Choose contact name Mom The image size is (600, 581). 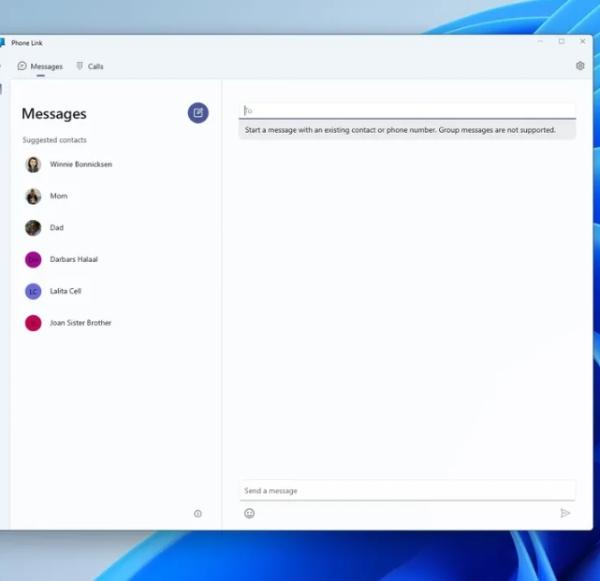[x=59, y=196]
